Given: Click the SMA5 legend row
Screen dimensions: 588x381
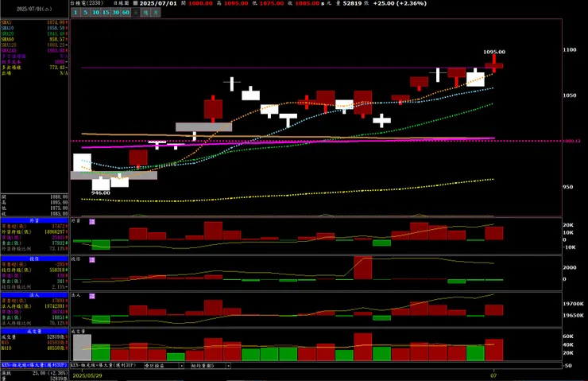Looking at the screenshot, I should click(34, 22).
